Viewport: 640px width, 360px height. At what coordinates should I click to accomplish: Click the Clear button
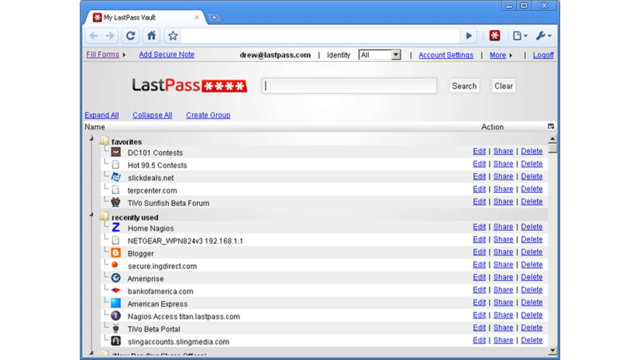(504, 86)
